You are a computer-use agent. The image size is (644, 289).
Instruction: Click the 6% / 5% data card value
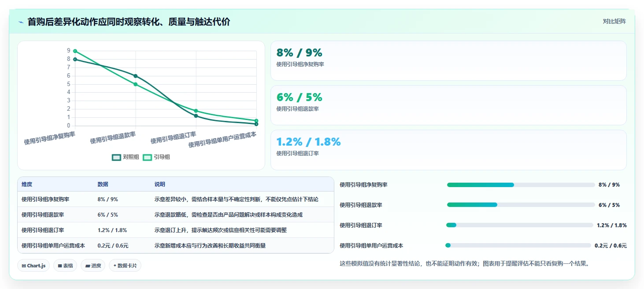coord(299,98)
